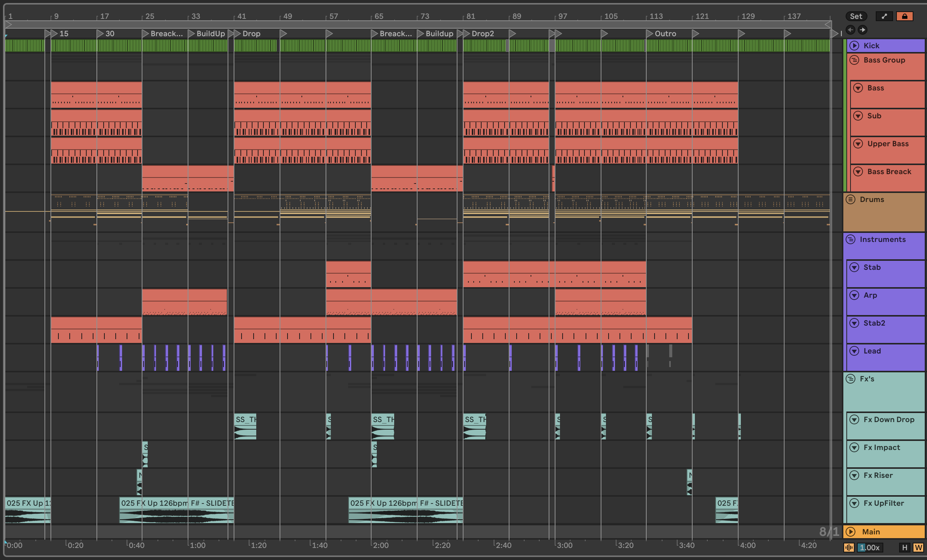The height and width of the screenshot is (560, 927).
Task: Select the Outro locator
Action: click(662, 34)
